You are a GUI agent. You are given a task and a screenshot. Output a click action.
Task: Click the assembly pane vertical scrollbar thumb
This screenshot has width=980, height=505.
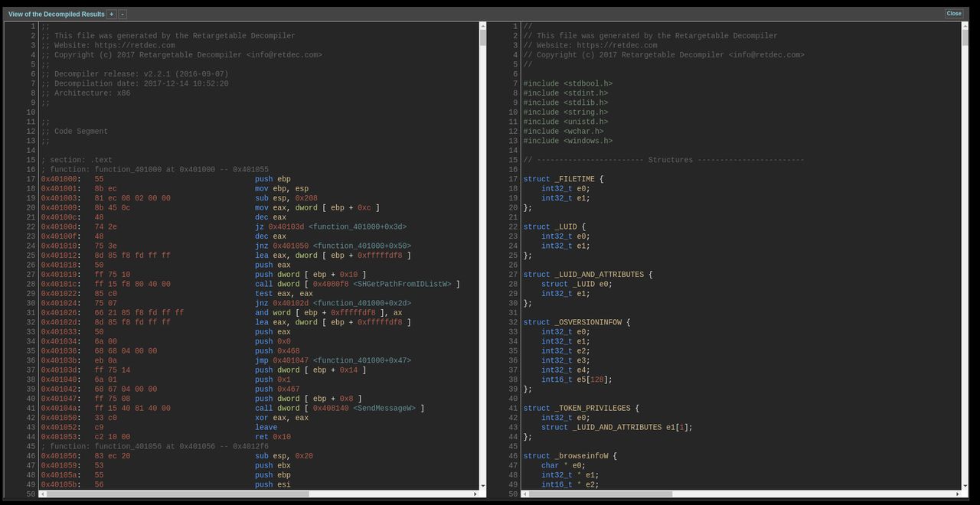482,37
